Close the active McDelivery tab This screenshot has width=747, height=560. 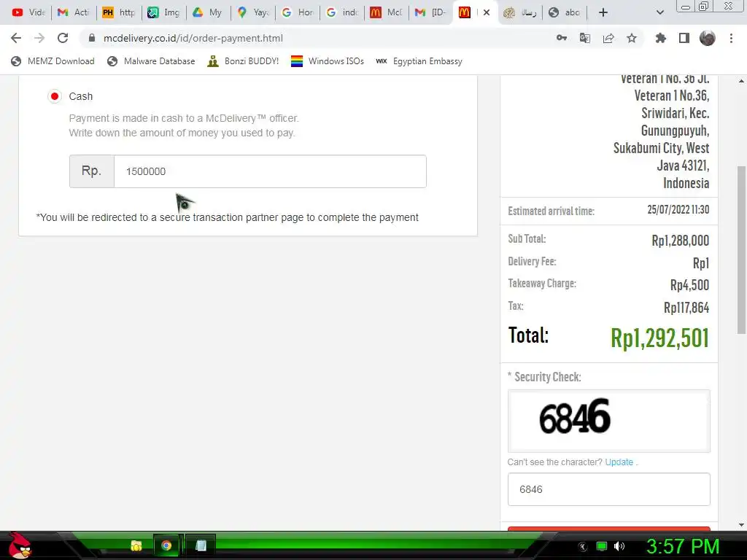[487, 12]
